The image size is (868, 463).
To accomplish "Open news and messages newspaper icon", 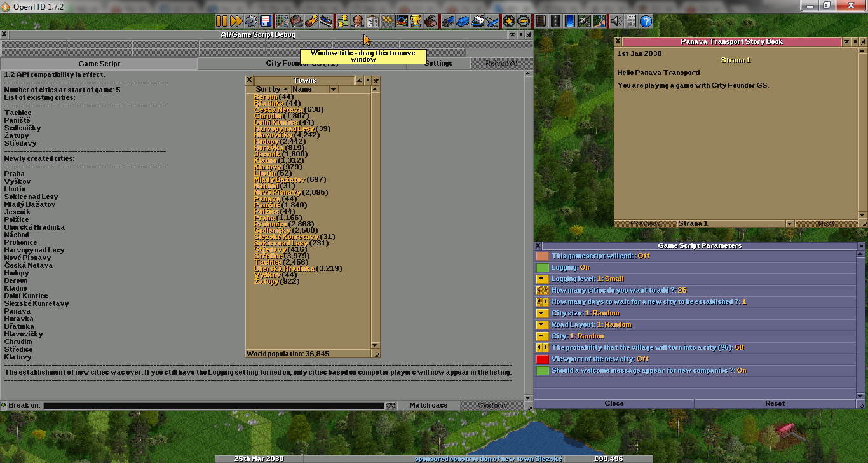I will pos(631,21).
